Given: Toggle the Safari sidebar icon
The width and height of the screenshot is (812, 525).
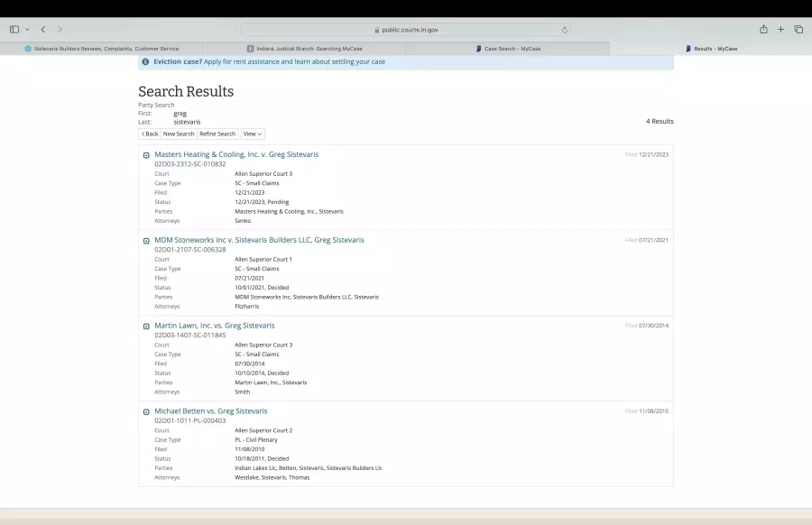Looking at the screenshot, I should tap(14, 30).
